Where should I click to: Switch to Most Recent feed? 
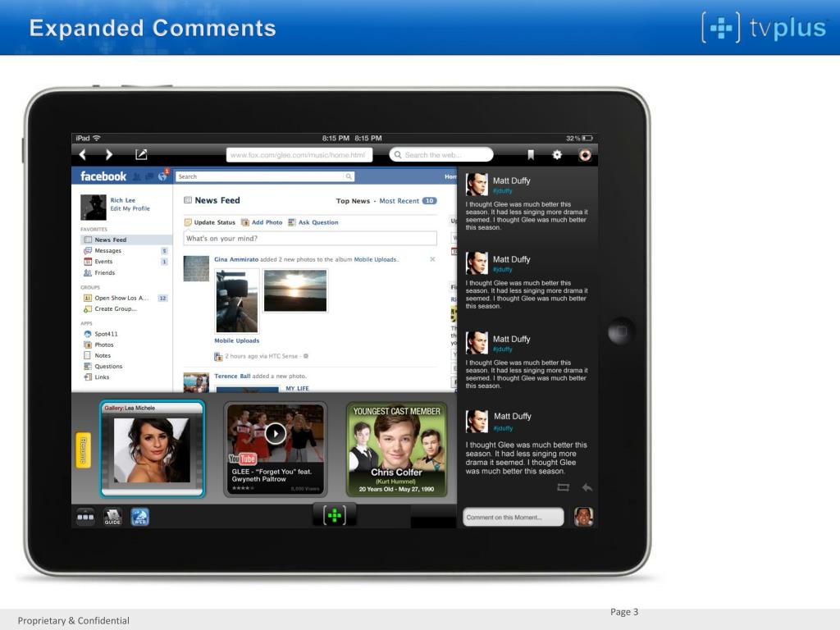click(399, 201)
